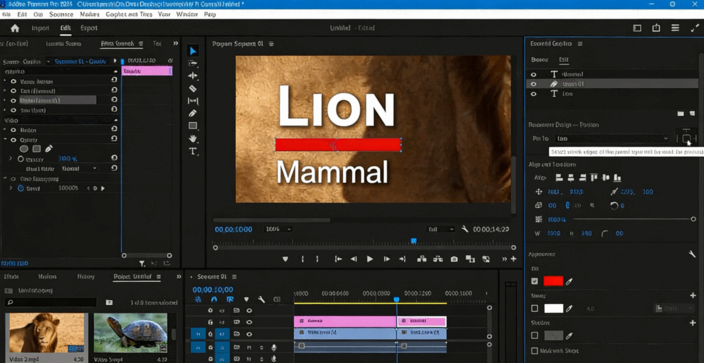Pick free draw bezier mask pen
The width and height of the screenshot is (704, 363).
tap(48, 148)
